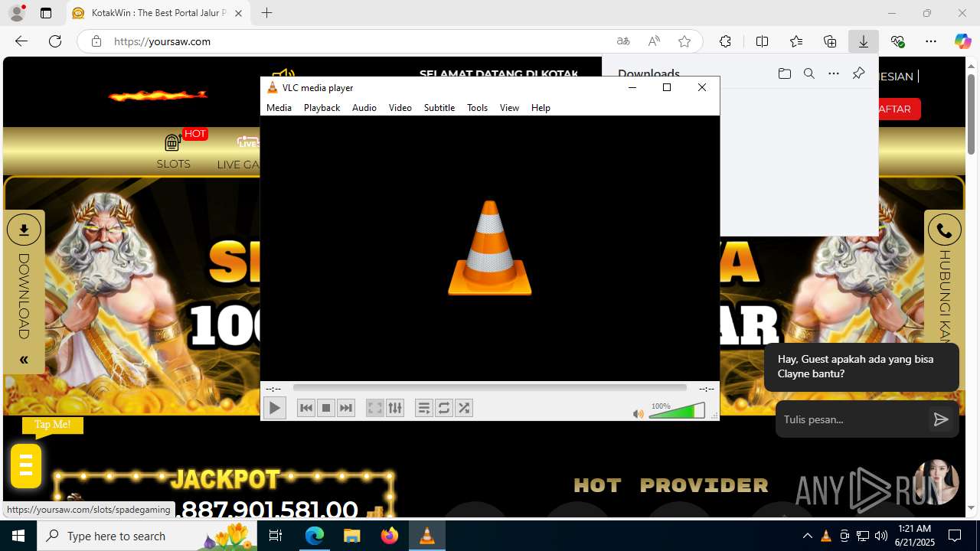Open downloads folder in Downloads panel

point(784,73)
